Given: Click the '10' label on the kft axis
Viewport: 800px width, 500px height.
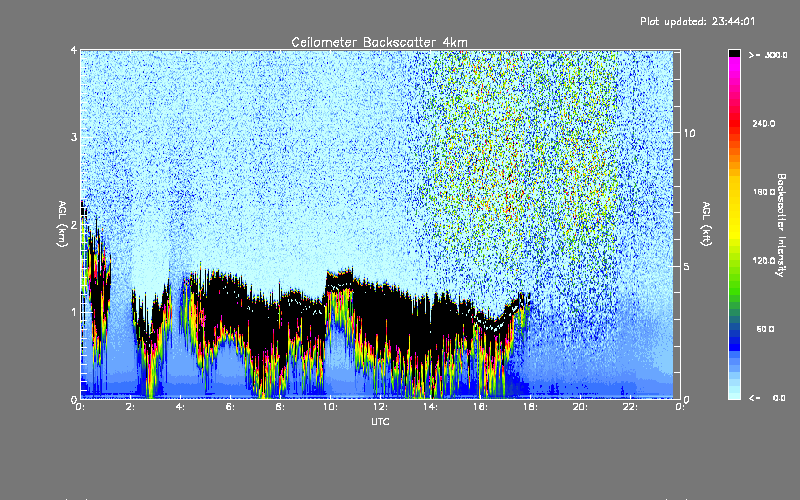Looking at the screenshot, I should point(689,133).
